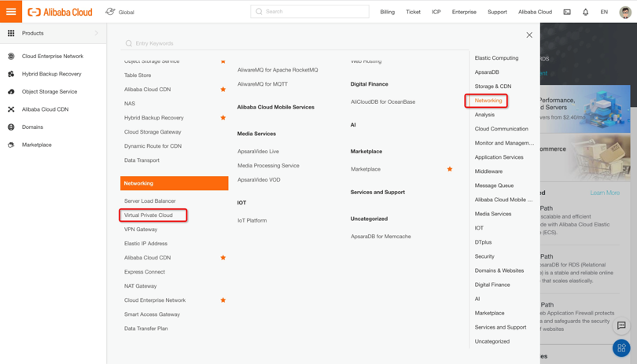Open the ICP menu
Viewport: 637px width, 364px height.
pos(436,12)
